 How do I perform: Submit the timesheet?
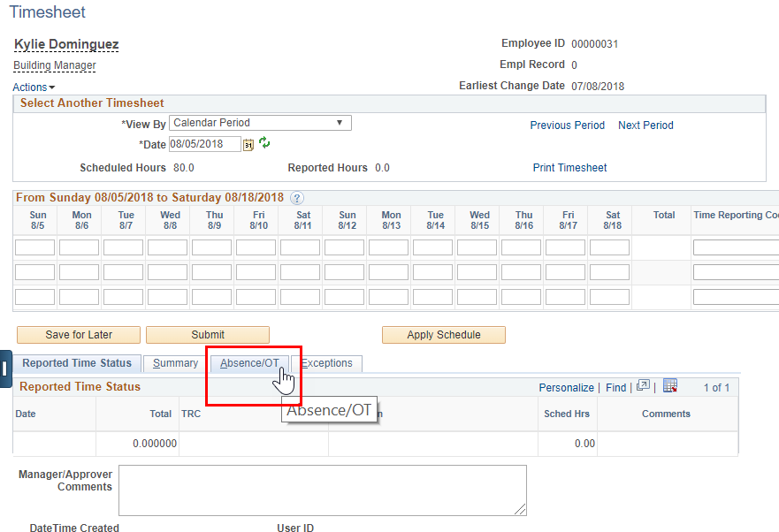point(207,335)
